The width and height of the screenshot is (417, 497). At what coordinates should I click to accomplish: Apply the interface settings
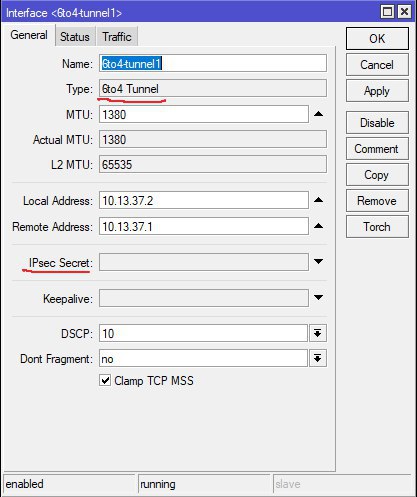377,91
